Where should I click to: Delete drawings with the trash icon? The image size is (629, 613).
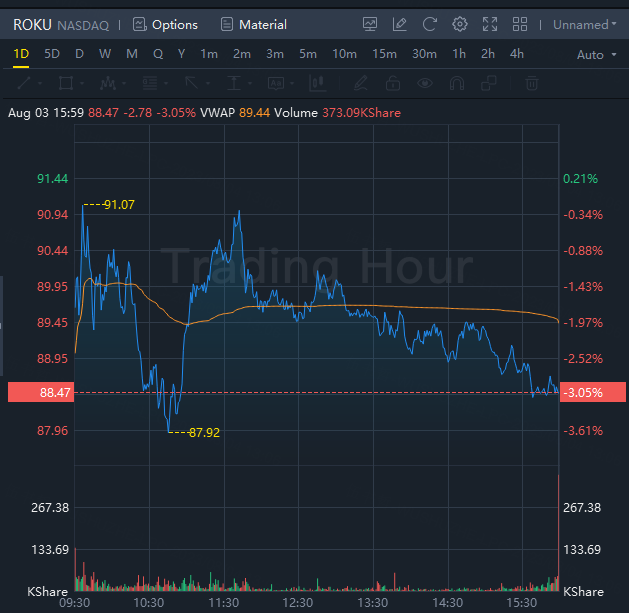click(533, 83)
